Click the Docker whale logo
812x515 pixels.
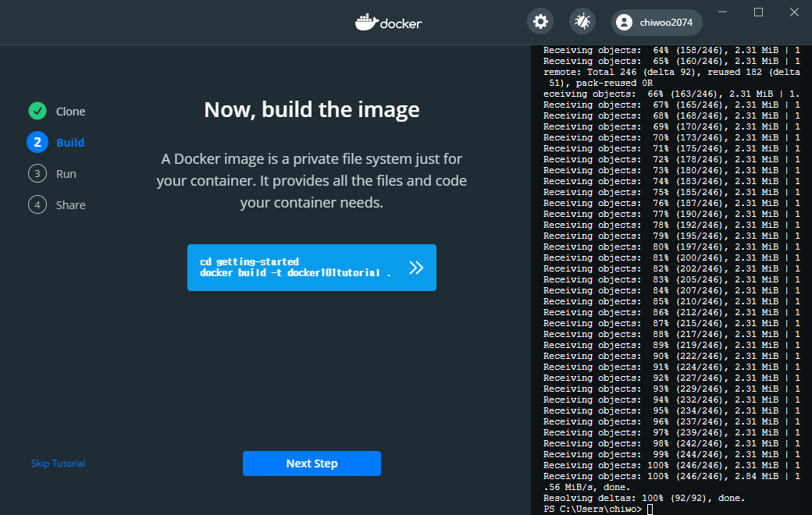pos(388,23)
